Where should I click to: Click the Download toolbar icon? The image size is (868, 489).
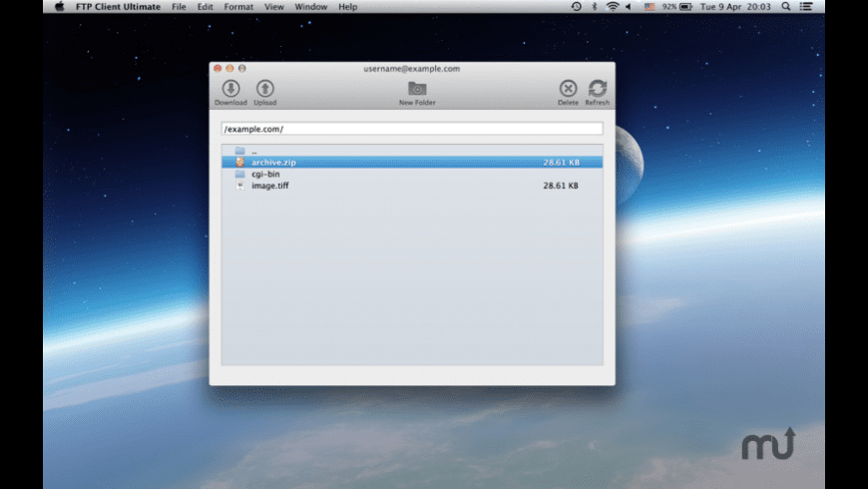tap(230, 89)
